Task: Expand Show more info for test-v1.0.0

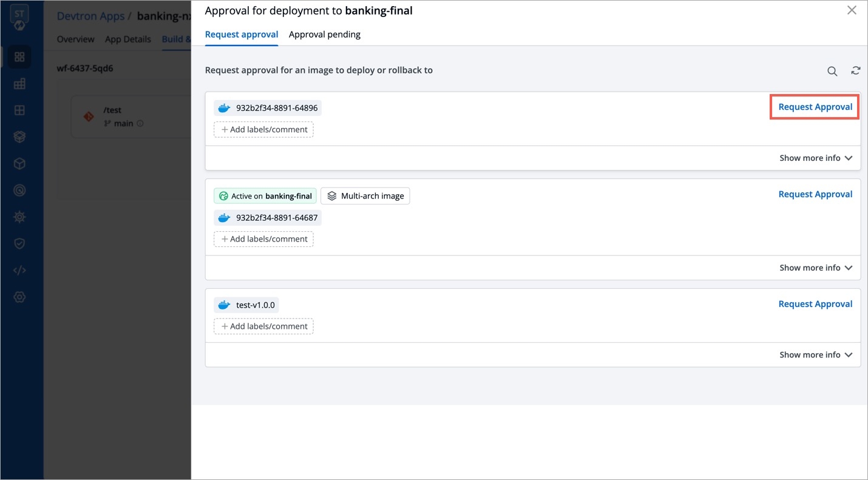Action: point(815,355)
